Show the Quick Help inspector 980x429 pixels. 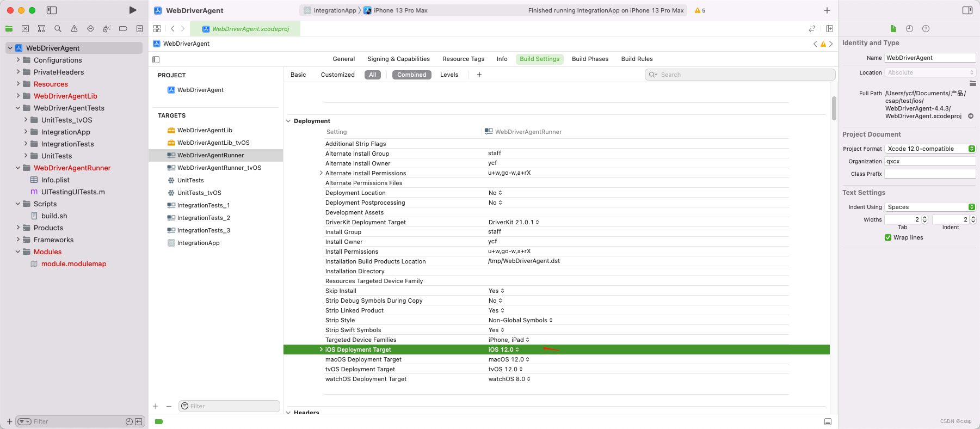click(x=926, y=29)
